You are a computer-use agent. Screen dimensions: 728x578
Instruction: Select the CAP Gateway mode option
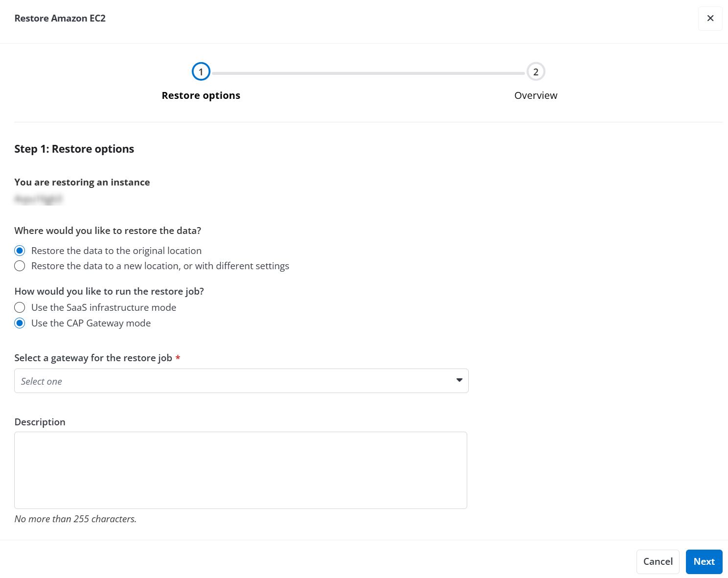point(20,323)
